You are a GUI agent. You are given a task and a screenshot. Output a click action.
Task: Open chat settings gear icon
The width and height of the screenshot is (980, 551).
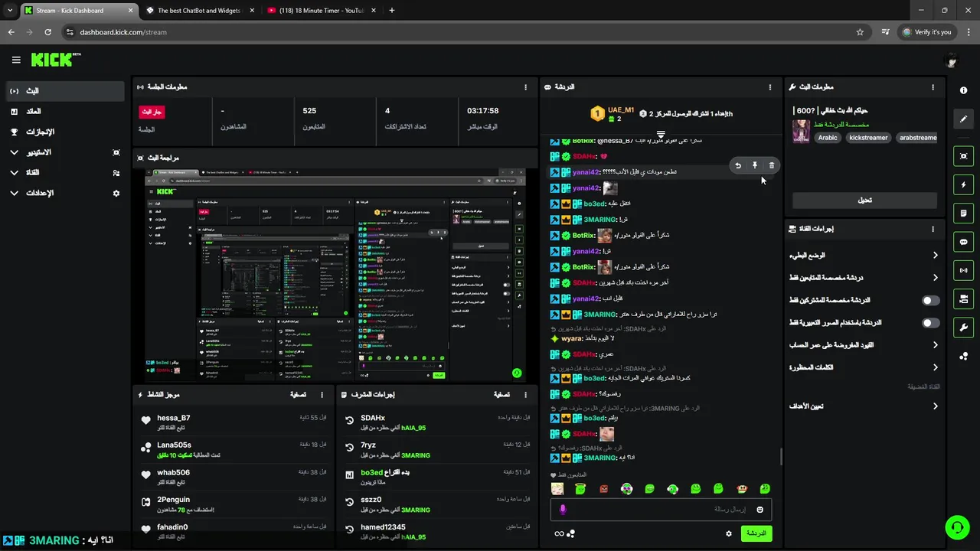[729, 533]
